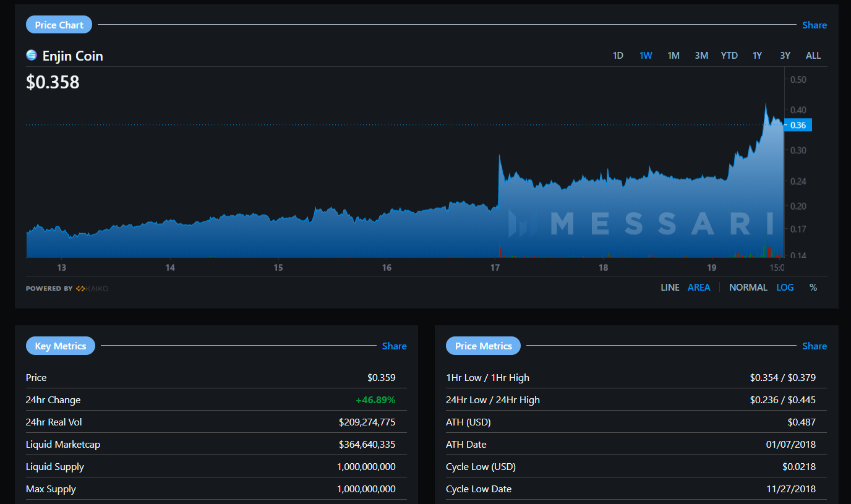The height and width of the screenshot is (504, 851).
Task: Switch chart to YTD range
Action: click(x=729, y=56)
